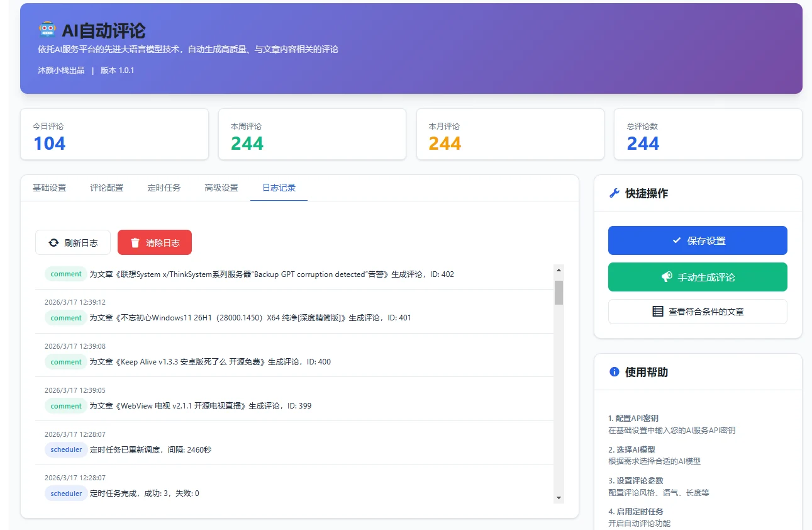
Task: Click 手动生成评论
Action: click(698, 277)
